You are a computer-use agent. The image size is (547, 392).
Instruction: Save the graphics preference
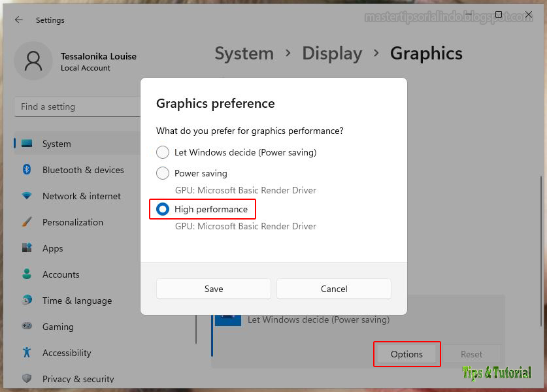click(x=214, y=289)
